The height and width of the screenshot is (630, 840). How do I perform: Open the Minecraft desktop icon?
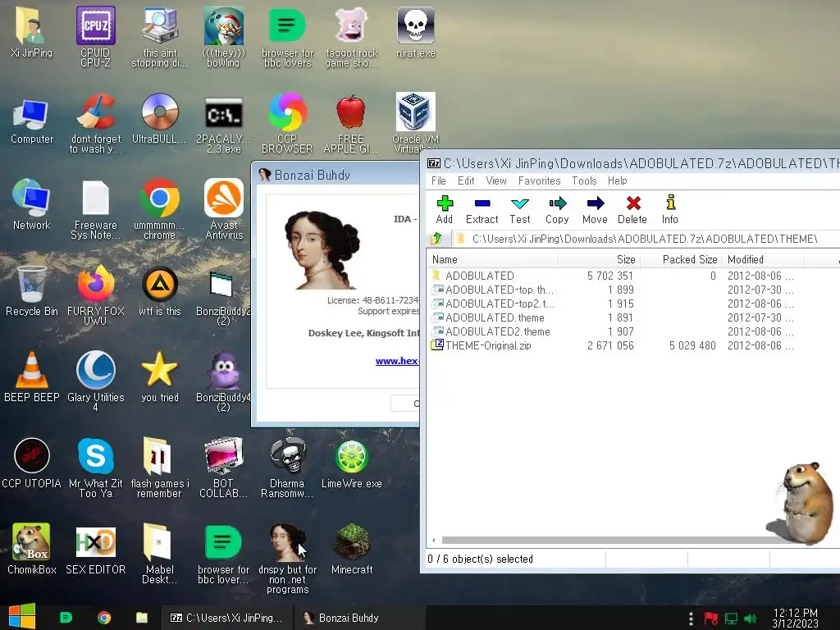(x=351, y=550)
